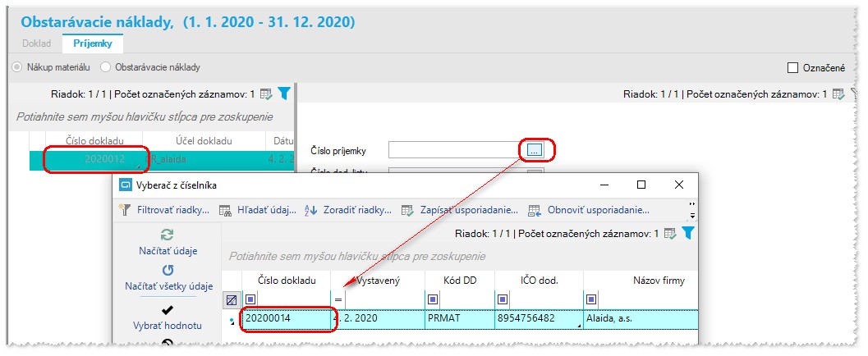Click the clear filter icon in the filter row

(x=231, y=299)
